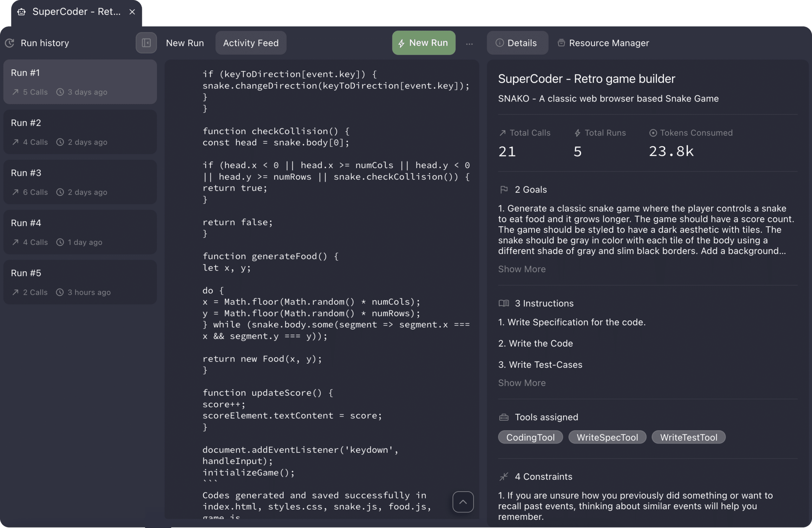Viewport: 812px width, 528px height.
Task: Start a New Run
Action: (x=424, y=42)
